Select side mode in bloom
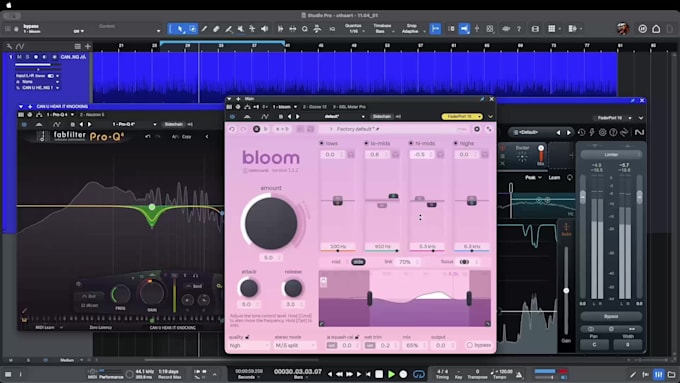 (358, 262)
